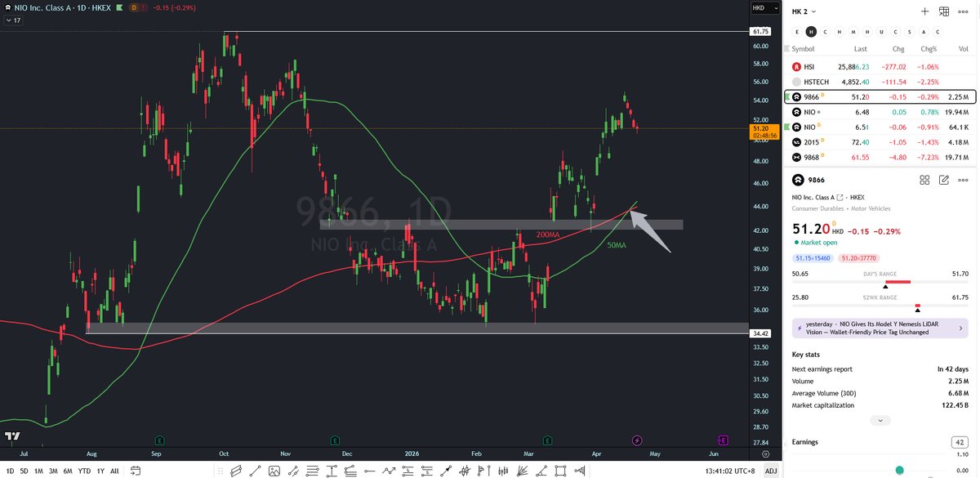The image size is (980, 478).
Task: Toggle the ADJ adjusted data button
Action: (x=770, y=471)
